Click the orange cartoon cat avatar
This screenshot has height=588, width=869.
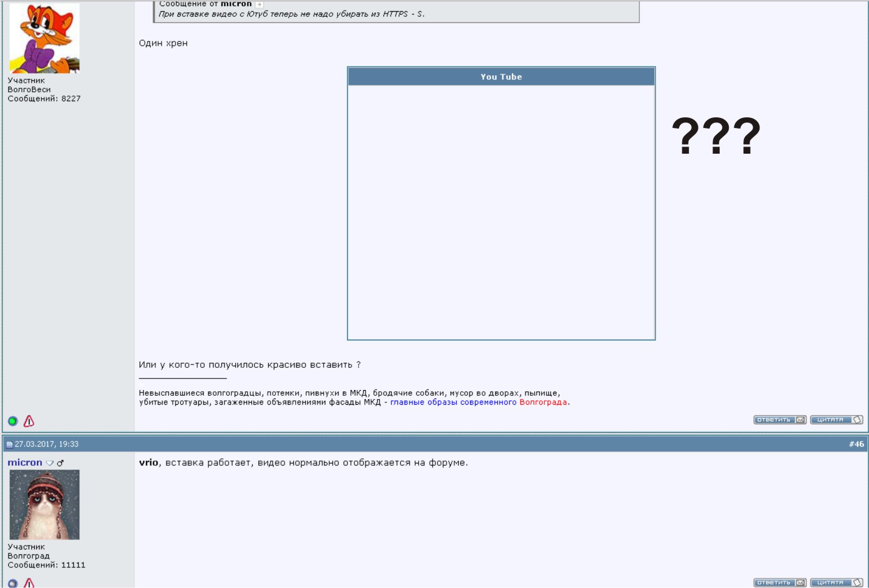pyautogui.click(x=44, y=38)
